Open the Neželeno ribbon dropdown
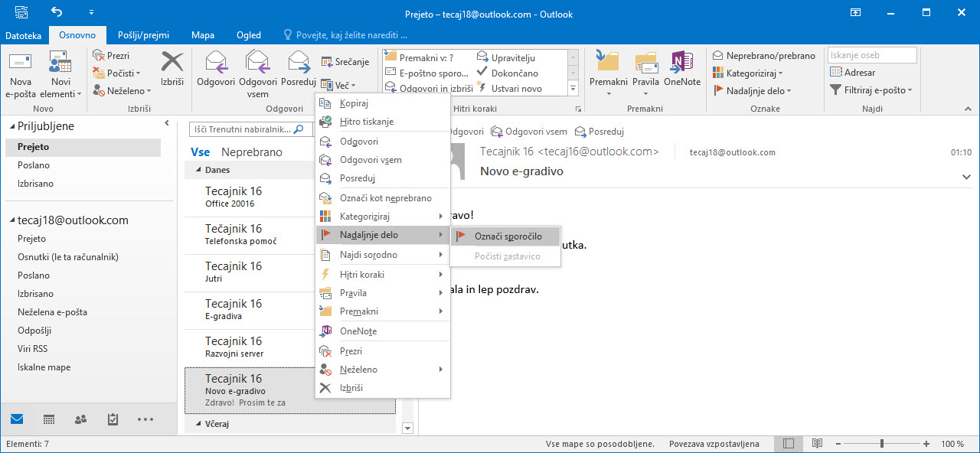The height and width of the screenshot is (453, 980). (x=121, y=90)
